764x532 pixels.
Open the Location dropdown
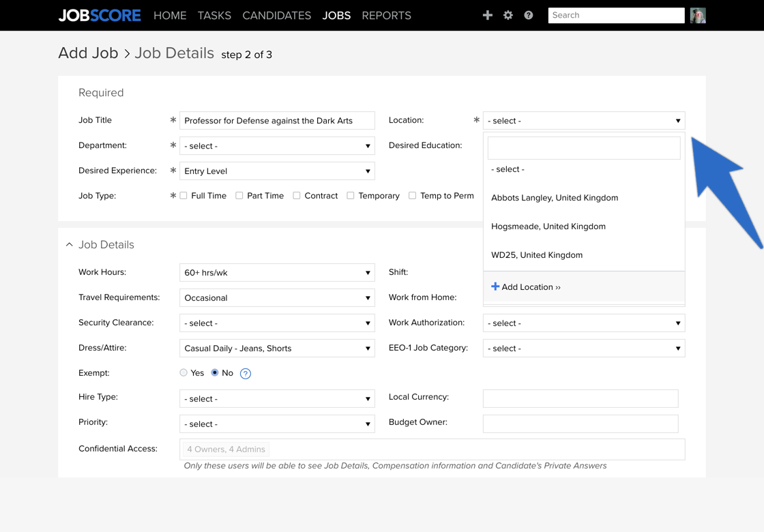[x=584, y=120]
